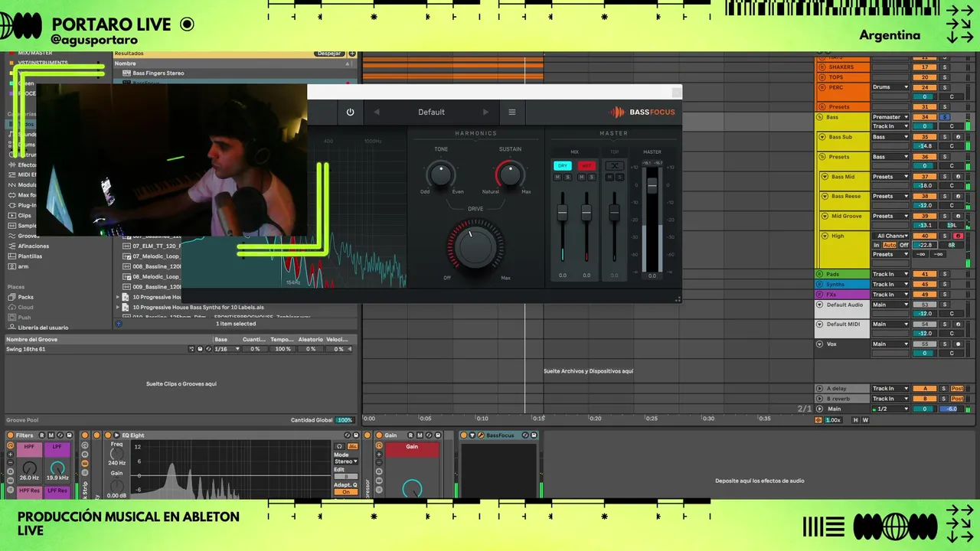Open Pads track Track In dropdown

(x=890, y=274)
